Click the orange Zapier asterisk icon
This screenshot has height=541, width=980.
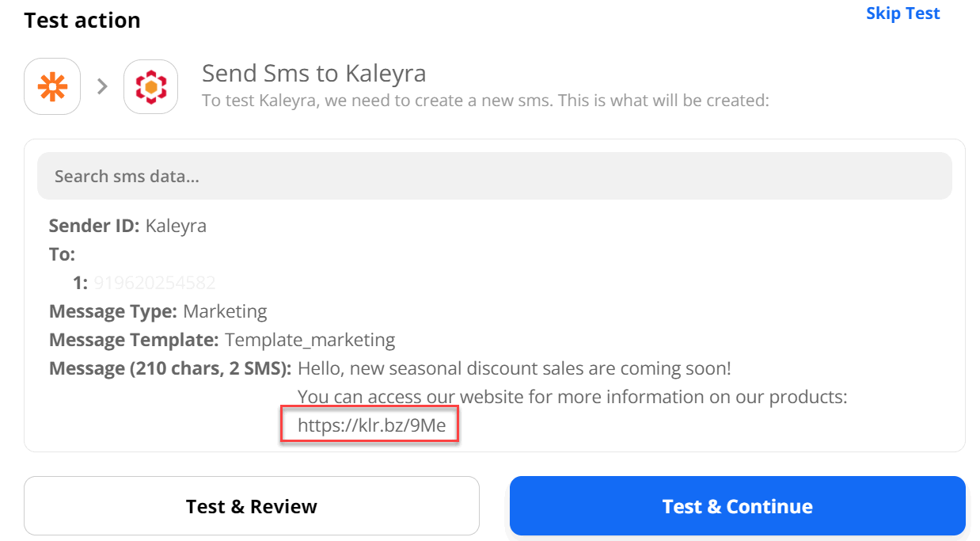click(x=52, y=86)
